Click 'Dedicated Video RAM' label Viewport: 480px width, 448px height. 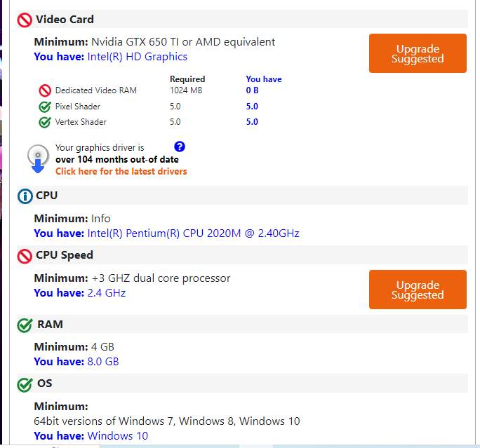96,90
